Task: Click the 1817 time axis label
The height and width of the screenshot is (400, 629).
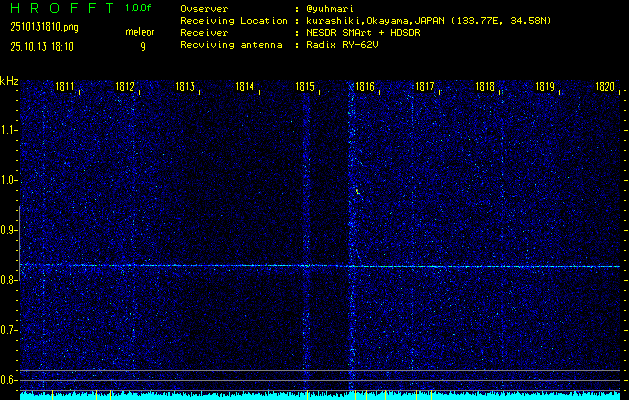Action: 424,86
